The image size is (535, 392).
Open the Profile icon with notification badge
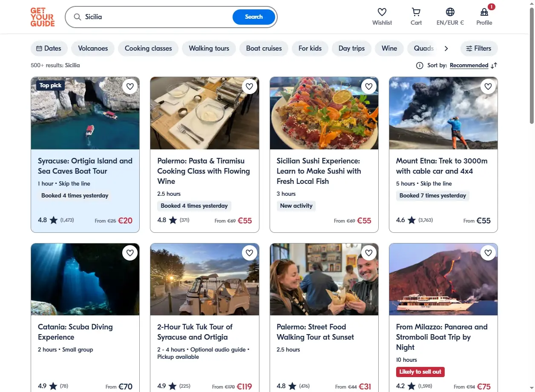(484, 12)
